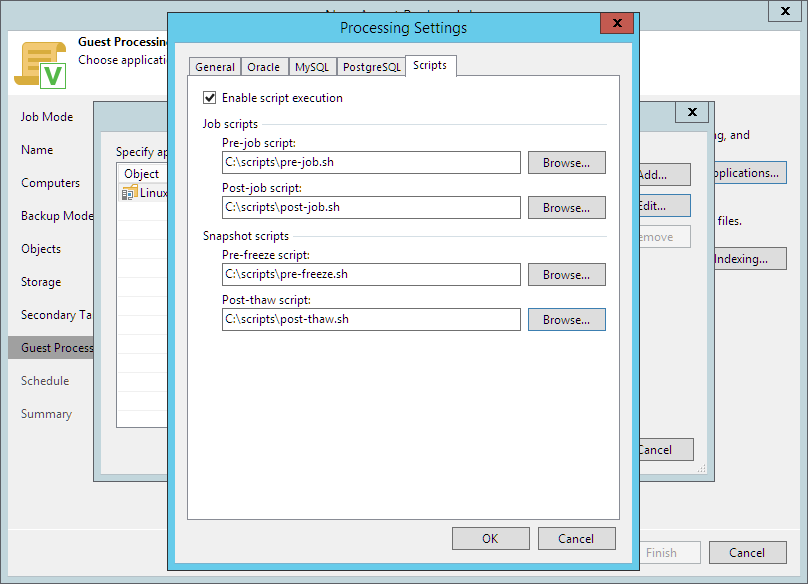Click the Guest Processing scroll icon
The height and width of the screenshot is (584, 808).
(41, 65)
